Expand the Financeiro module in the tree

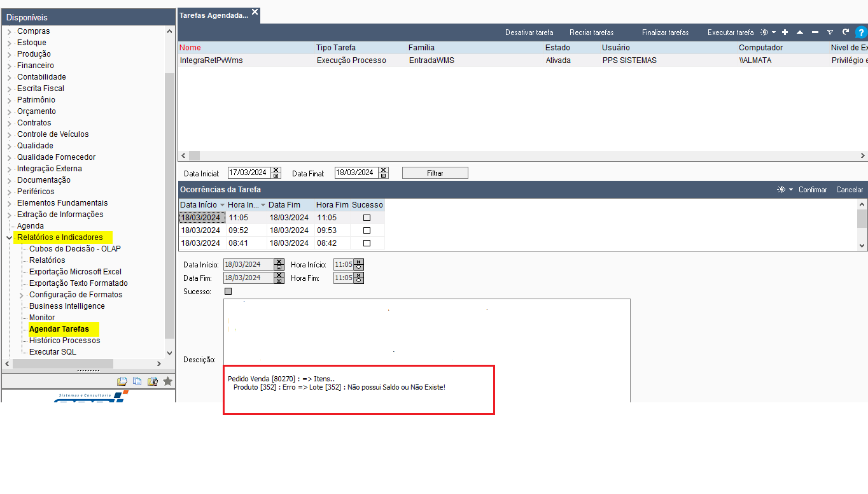[x=9, y=66]
